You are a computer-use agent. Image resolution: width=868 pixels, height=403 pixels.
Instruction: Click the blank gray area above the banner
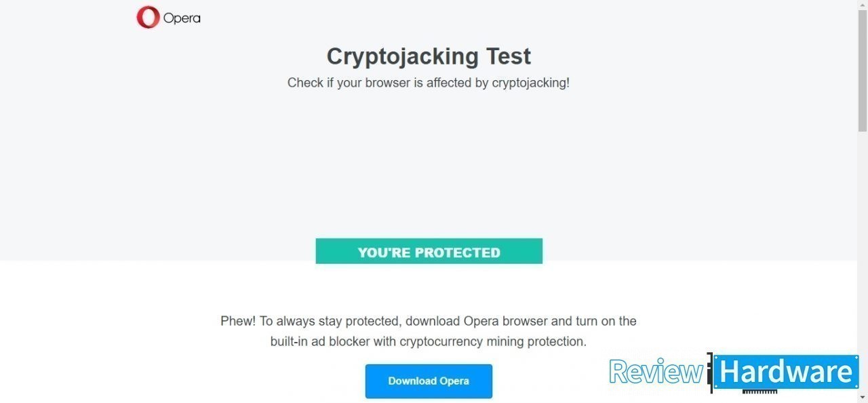[x=429, y=170]
